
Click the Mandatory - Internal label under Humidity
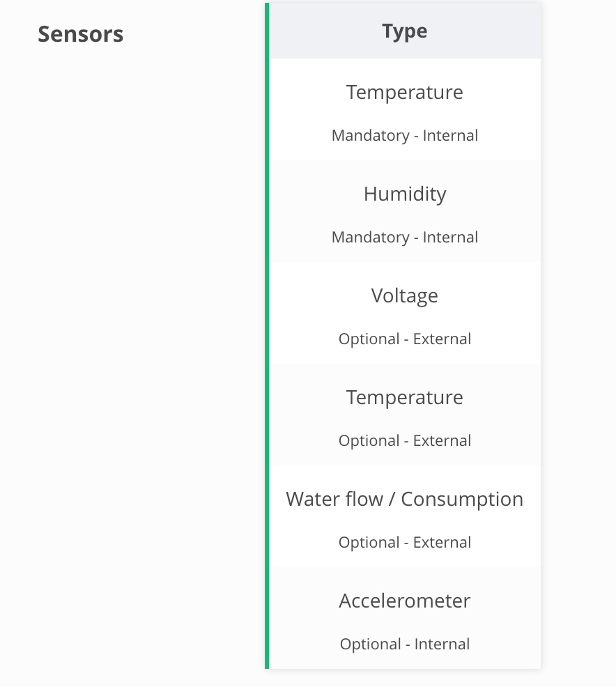(405, 237)
